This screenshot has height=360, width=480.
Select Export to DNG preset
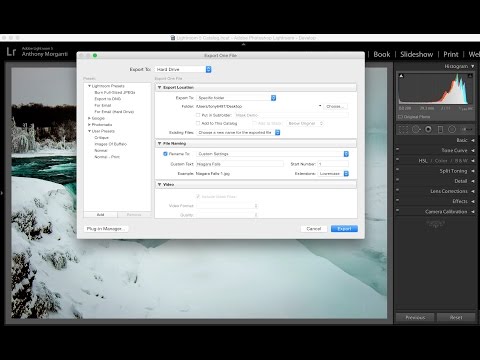tap(108, 99)
